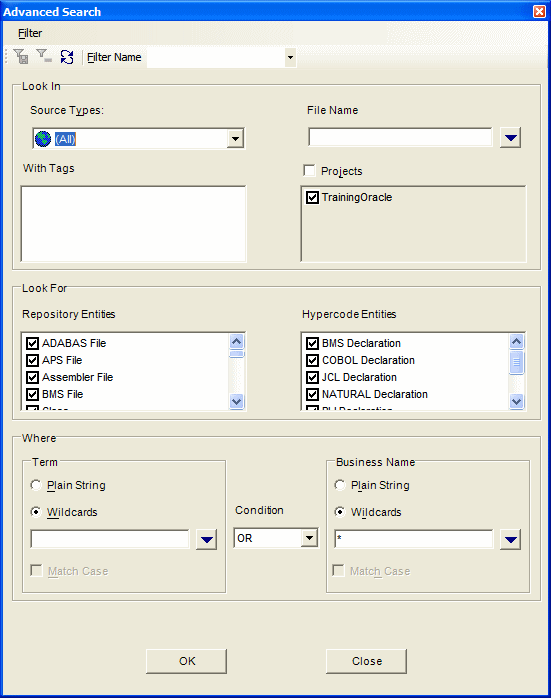Viewport: 551px width, 698px height.
Task: Click the Repository Entities scroll down arrow
Action: pyautogui.click(x=236, y=401)
